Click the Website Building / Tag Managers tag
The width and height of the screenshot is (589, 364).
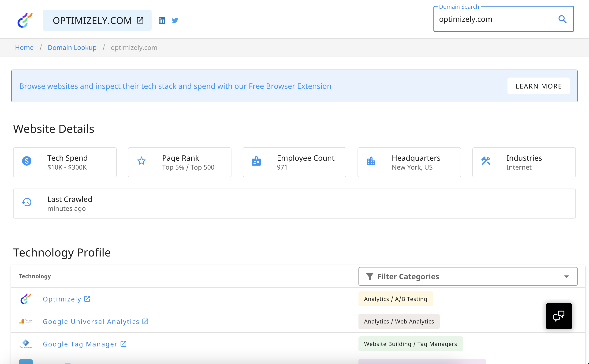tap(410, 344)
